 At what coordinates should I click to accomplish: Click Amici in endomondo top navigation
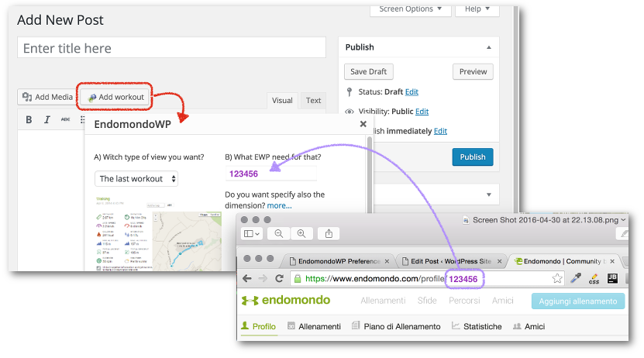(x=503, y=301)
